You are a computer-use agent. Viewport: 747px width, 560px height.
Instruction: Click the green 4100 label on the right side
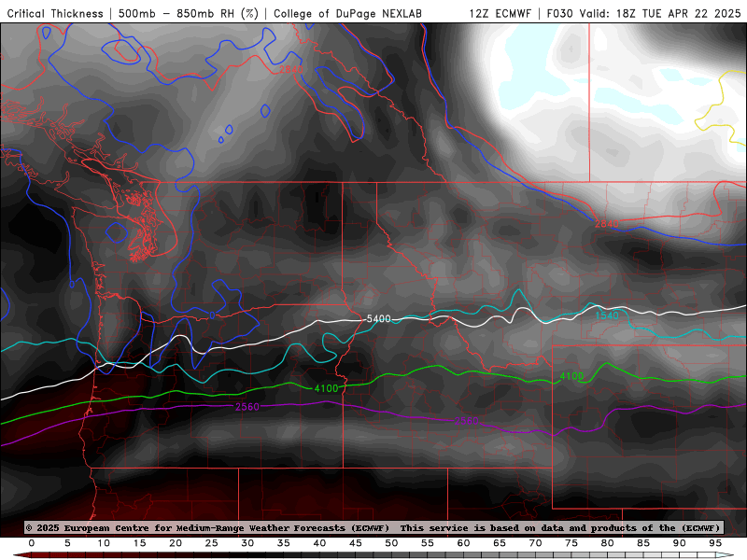(x=571, y=376)
